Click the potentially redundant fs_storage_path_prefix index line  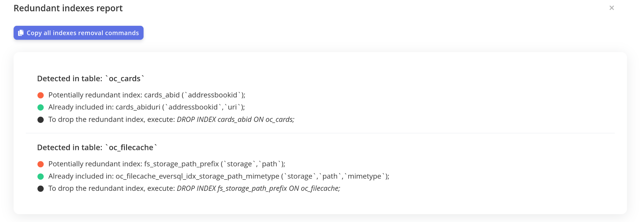(167, 164)
